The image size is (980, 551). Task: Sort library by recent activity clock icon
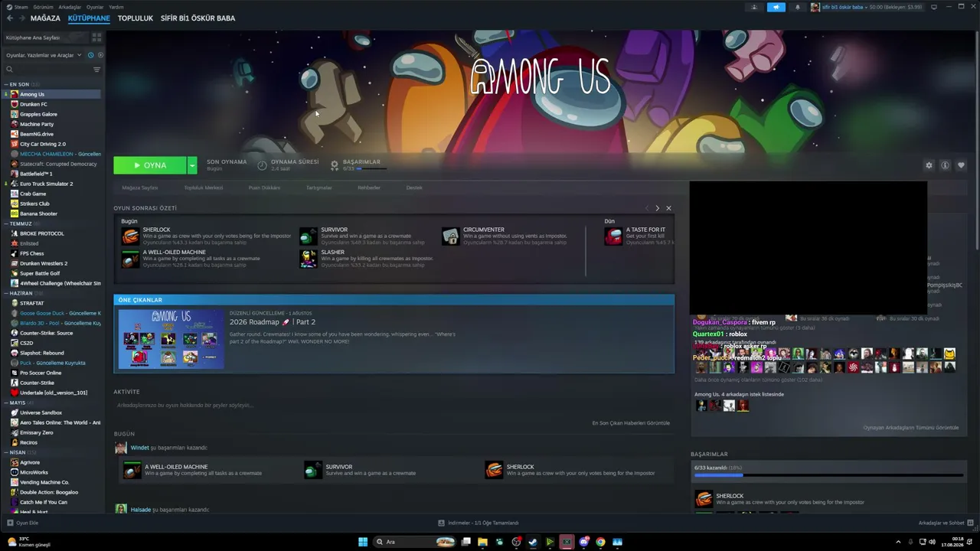(91, 55)
